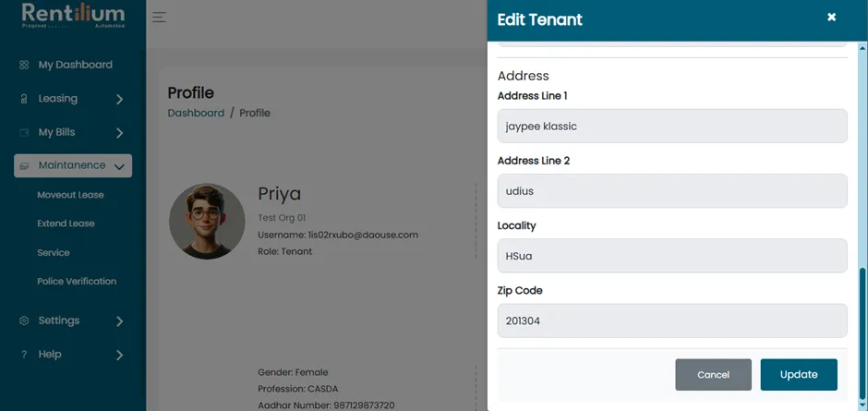868x411 pixels.
Task: Go to Dashboard breadcrumb link
Action: click(196, 113)
